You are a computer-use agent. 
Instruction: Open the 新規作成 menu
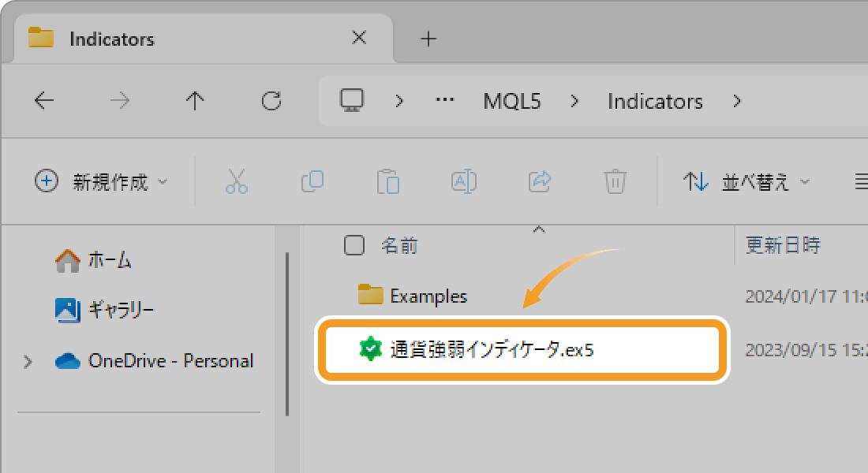click(x=101, y=181)
